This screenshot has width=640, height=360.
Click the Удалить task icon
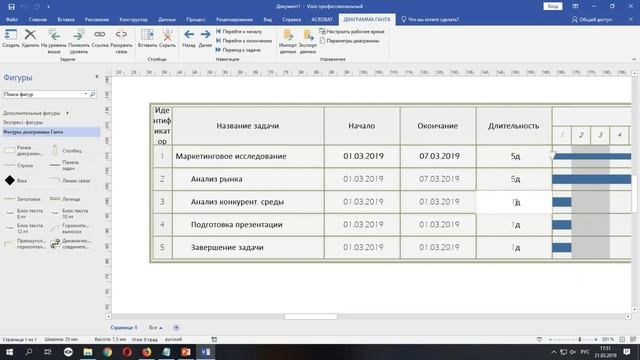click(x=30, y=38)
